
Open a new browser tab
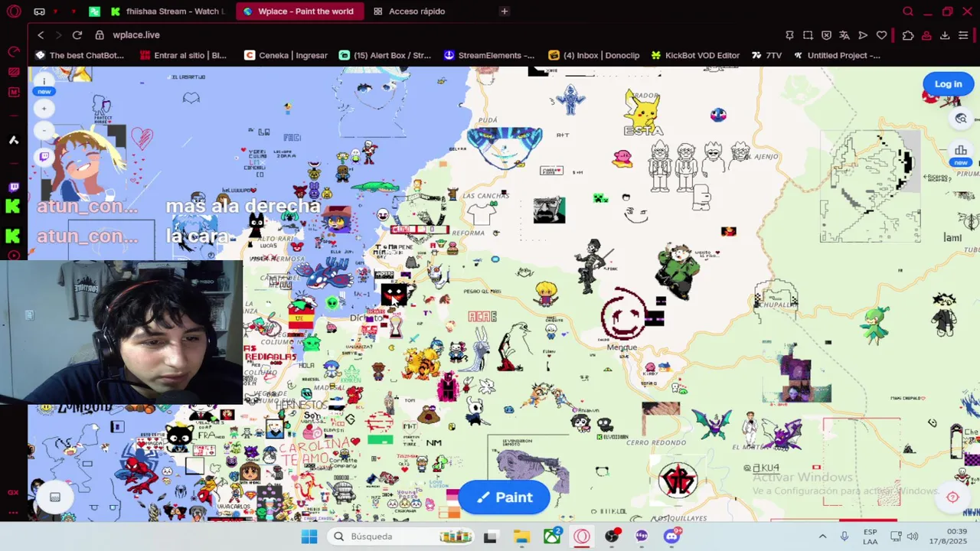pos(504,11)
